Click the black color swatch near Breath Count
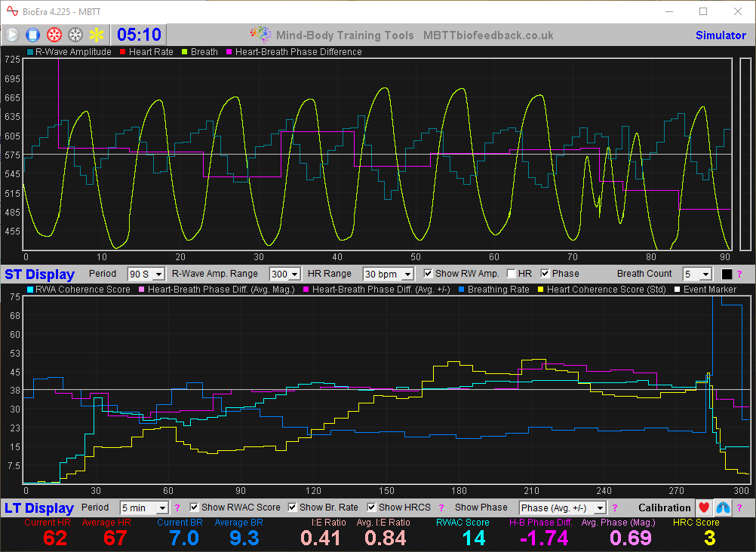The image size is (756, 552). coord(727,273)
